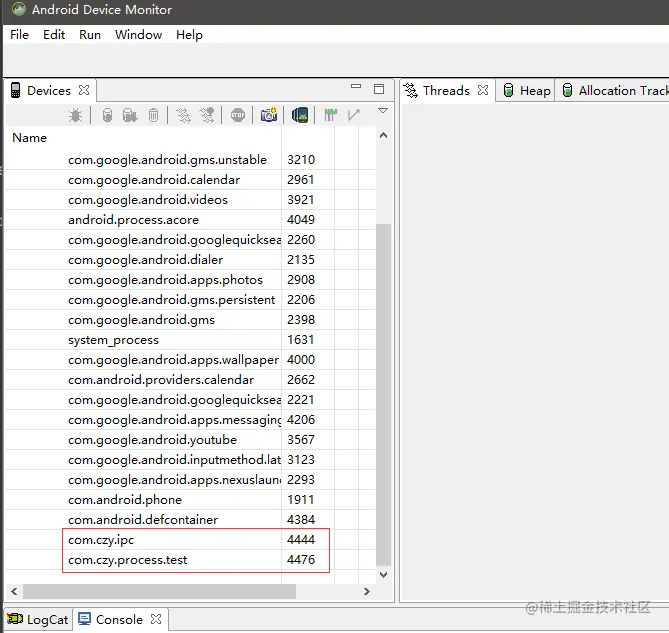Image resolution: width=669 pixels, height=633 pixels.
Task: Click the process list scroll down arrow
Action: tap(383, 574)
